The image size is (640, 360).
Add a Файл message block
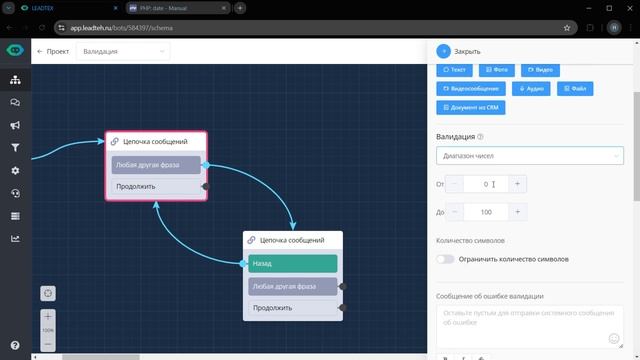tap(575, 89)
